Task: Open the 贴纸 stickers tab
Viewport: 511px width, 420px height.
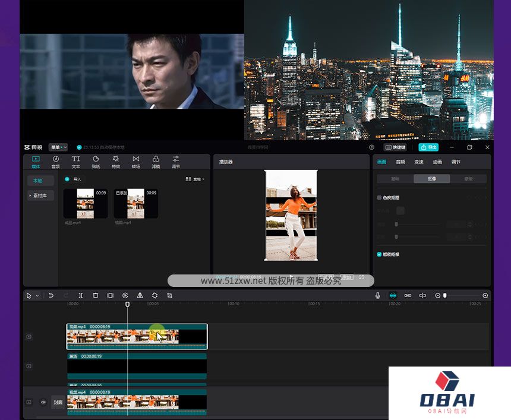Action: click(x=96, y=162)
